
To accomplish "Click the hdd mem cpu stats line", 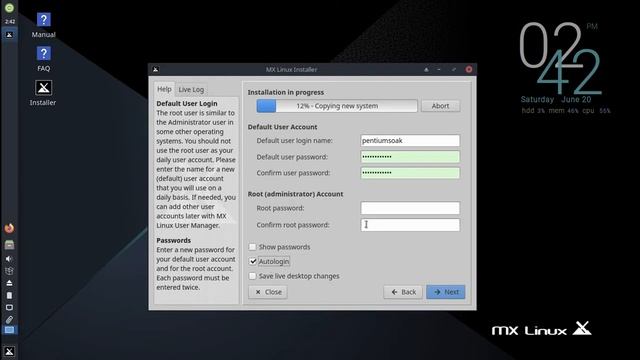I will pos(566,111).
